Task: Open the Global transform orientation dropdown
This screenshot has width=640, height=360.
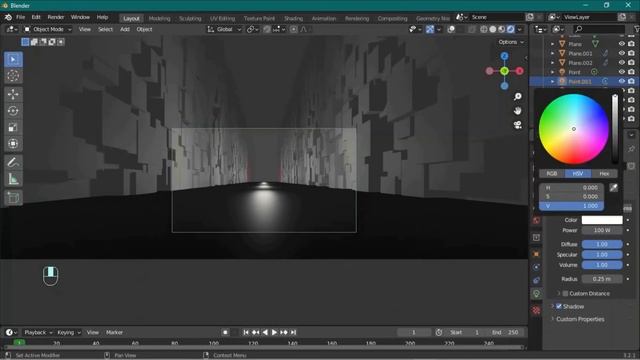Action: point(224,29)
